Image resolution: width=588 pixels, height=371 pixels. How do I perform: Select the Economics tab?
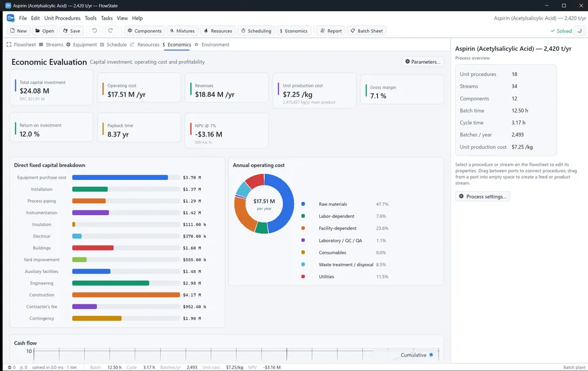click(176, 45)
